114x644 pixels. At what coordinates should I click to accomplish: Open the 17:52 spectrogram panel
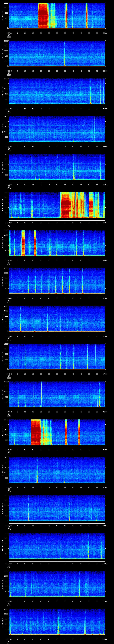coord(57,584)
